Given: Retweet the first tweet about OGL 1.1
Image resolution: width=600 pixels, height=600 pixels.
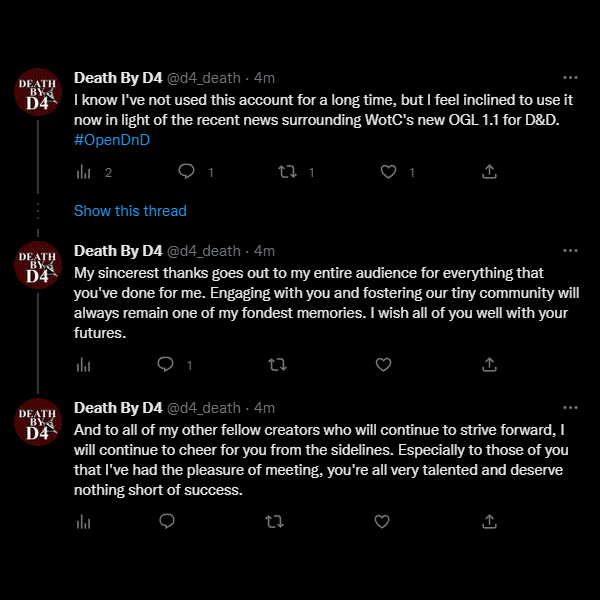Looking at the screenshot, I should coord(287,172).
